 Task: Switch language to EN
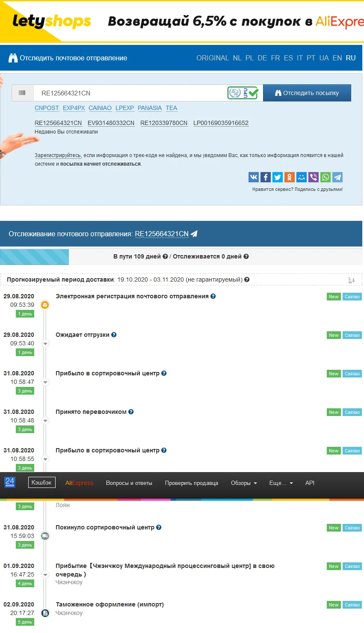[337, 58]
